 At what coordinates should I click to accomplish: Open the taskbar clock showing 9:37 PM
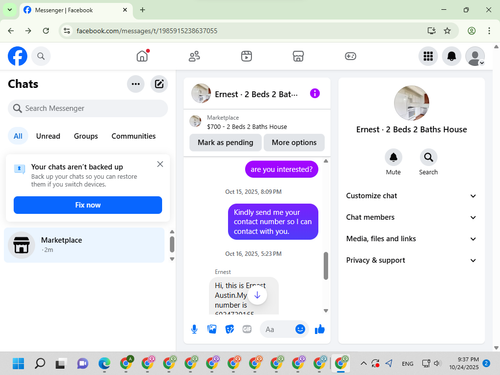pos(464,363)
